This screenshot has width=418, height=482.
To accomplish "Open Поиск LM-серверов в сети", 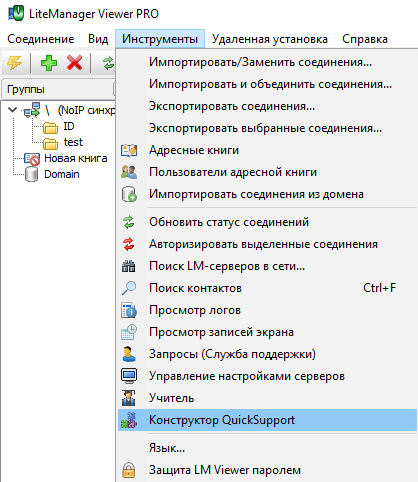I will [x=267, y=266].
